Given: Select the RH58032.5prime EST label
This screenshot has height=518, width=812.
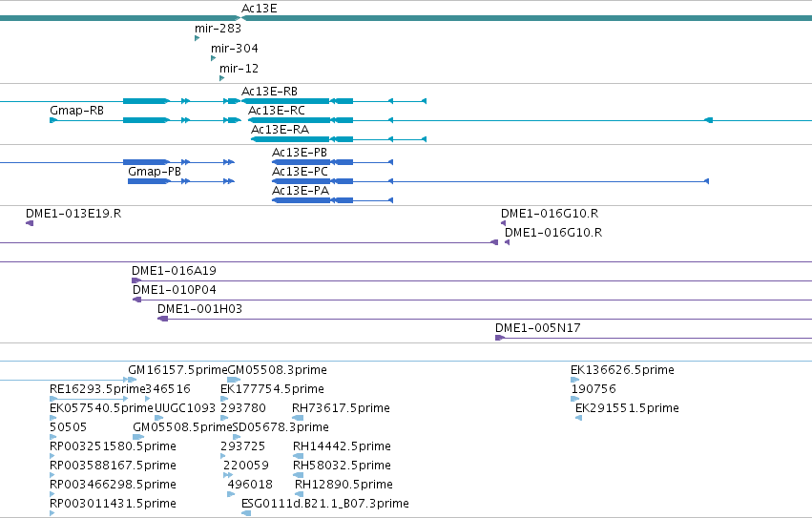Looking at the screenshot, I should point(342,466).
